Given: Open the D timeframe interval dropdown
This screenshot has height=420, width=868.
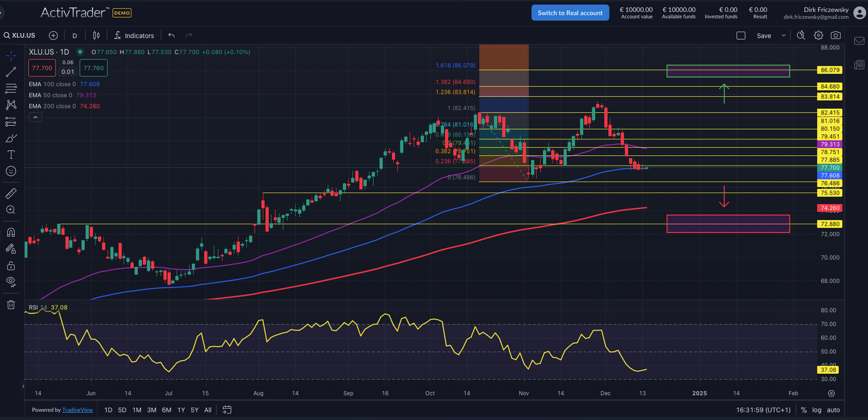Looking at the screenshot, I should [x=75, y=35].
